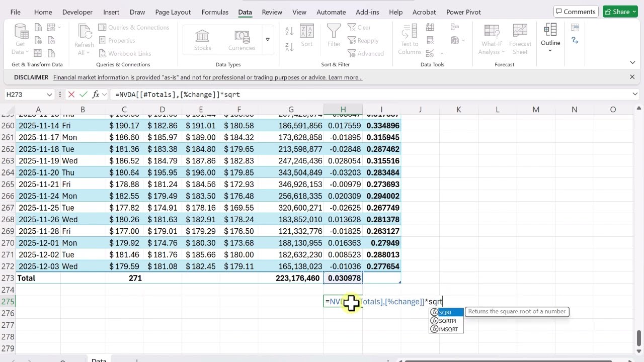Switch to the Review tab

272,12
